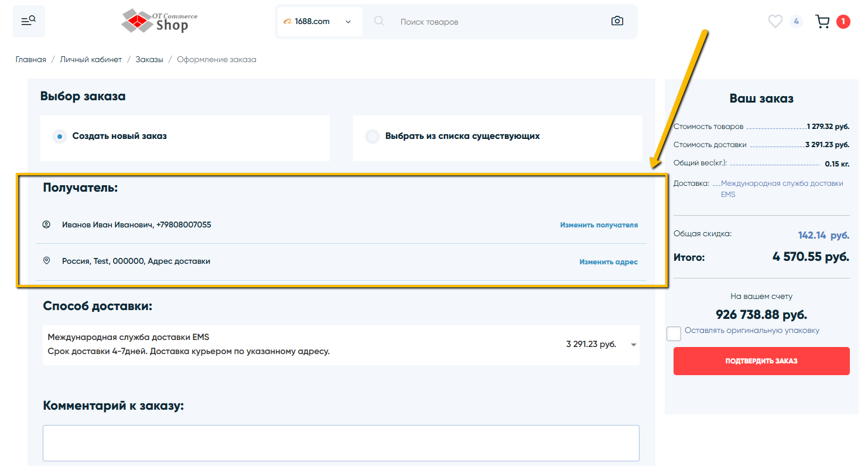Click the order comment text field

point(341,443)
